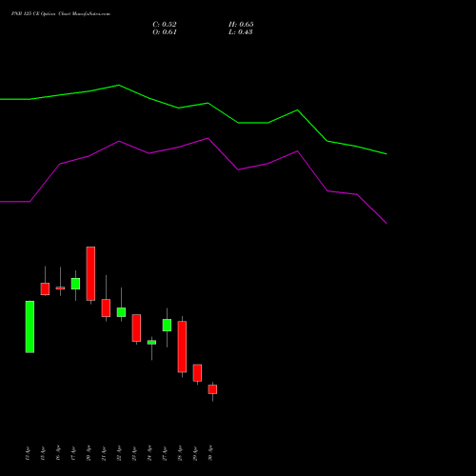Select the '20 Apr' date label on the axis
The height and width of the screenshot is (476, 476).
point(89,453)
